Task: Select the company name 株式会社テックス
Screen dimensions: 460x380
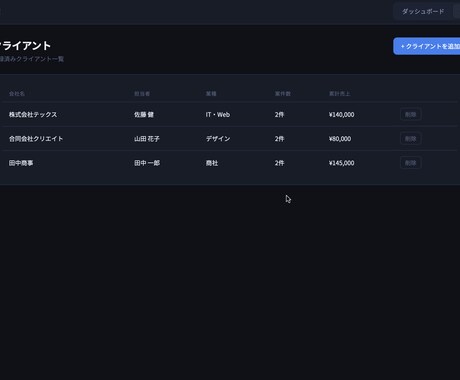Action: [x=33, y=115]
